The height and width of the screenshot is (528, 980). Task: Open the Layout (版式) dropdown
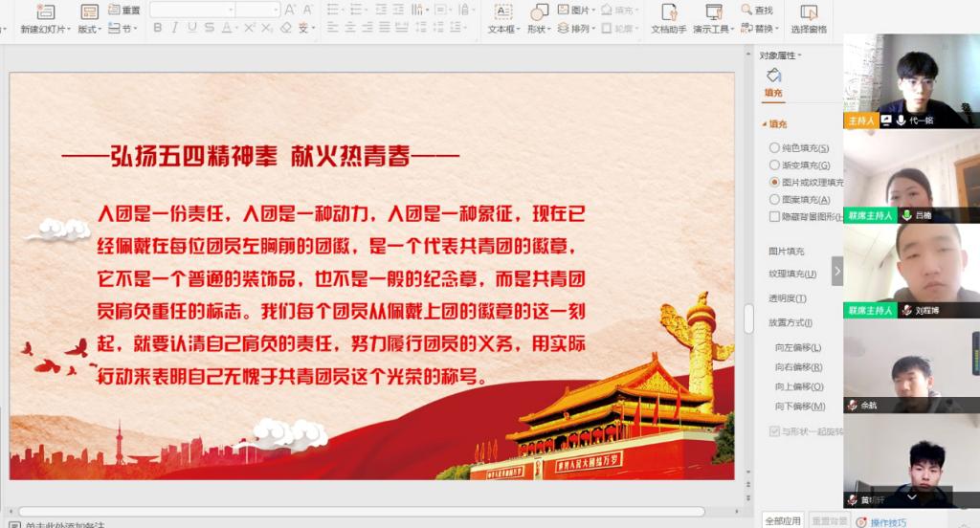[89, 29]
